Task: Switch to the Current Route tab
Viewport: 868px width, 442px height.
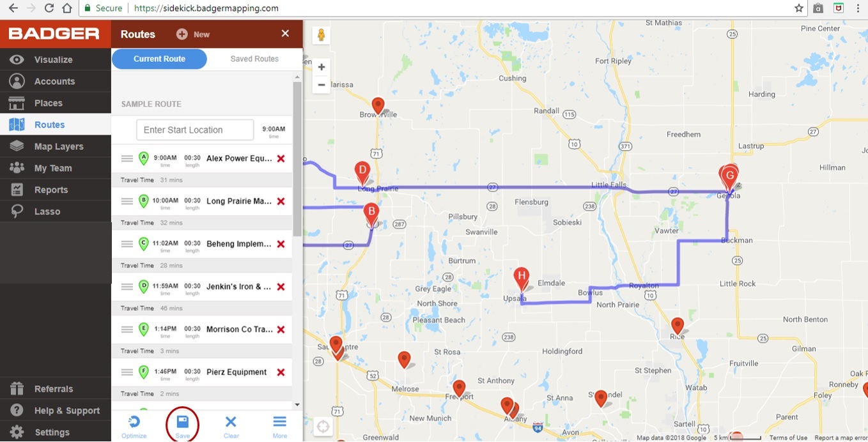Action: 159,59
